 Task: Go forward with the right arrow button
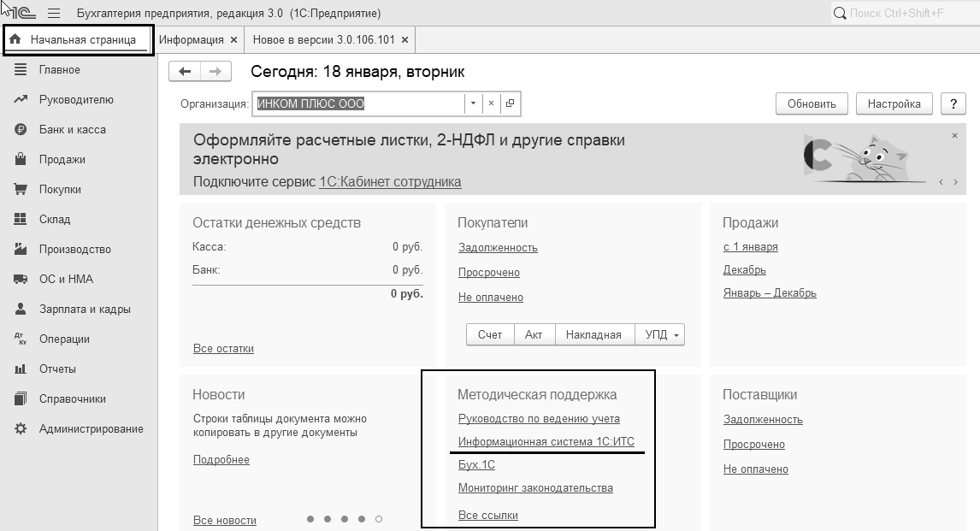(x=215, y=71)
